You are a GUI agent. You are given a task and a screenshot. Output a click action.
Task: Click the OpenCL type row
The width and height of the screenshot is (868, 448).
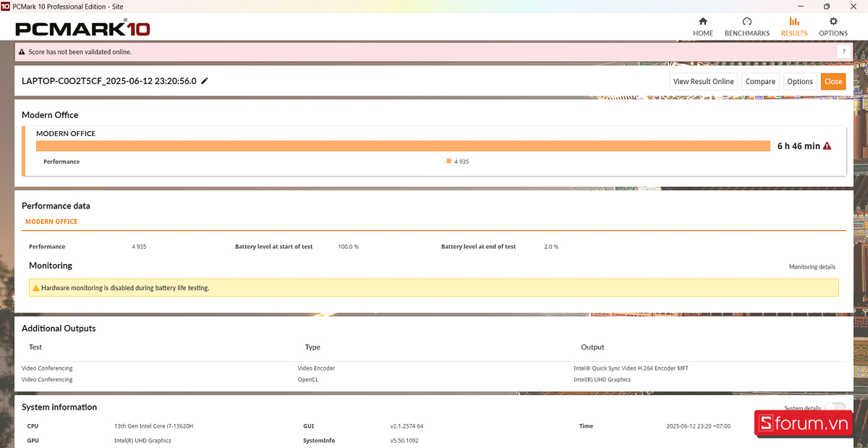click(x=308, y=379)
